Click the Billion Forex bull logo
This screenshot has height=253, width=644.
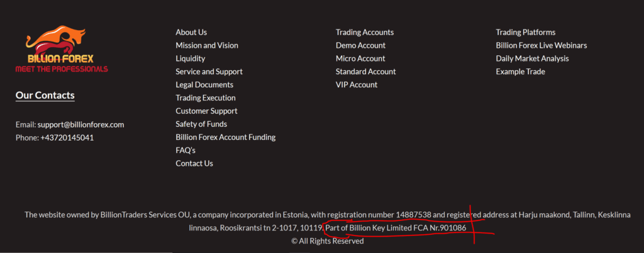pyautogui.click(x=61, y=48)
